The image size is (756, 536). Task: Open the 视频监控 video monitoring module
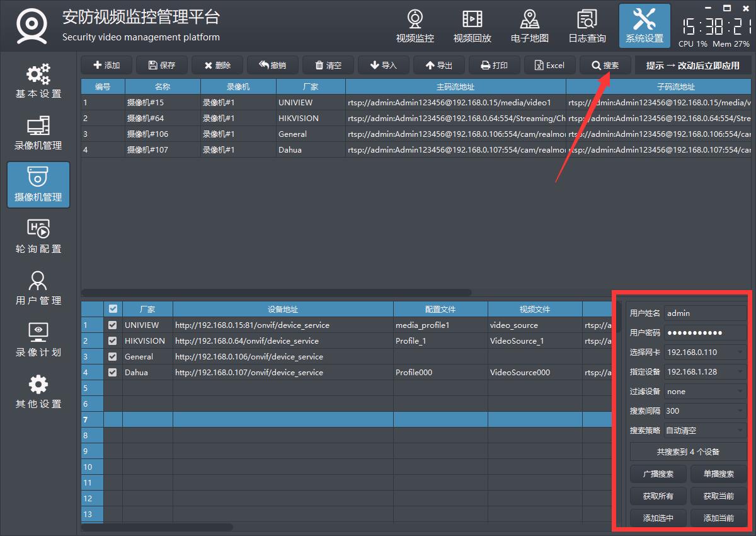pos(415,26)
